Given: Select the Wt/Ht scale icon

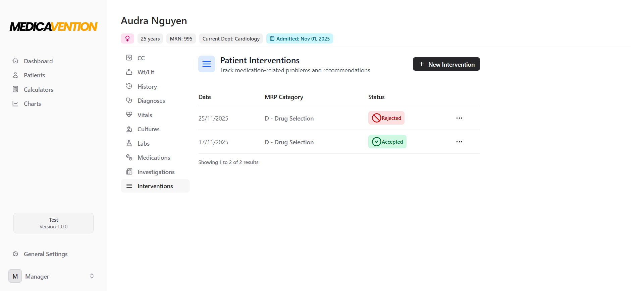Looking at the screenshot, I should (x=129, y=72).
